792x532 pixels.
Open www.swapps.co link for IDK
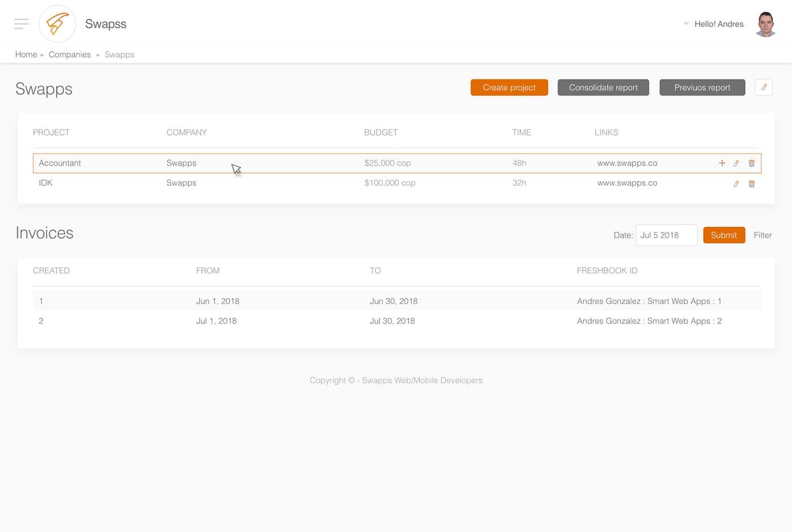(627, 183)
